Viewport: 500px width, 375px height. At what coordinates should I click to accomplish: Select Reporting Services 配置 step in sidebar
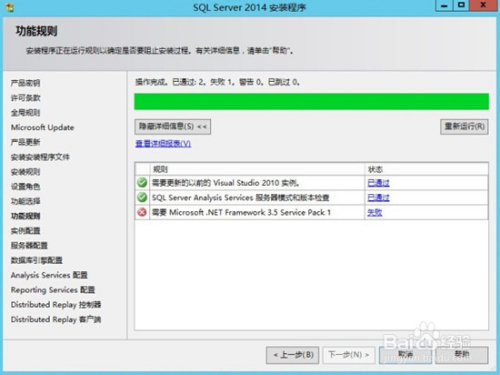(53, 290)
